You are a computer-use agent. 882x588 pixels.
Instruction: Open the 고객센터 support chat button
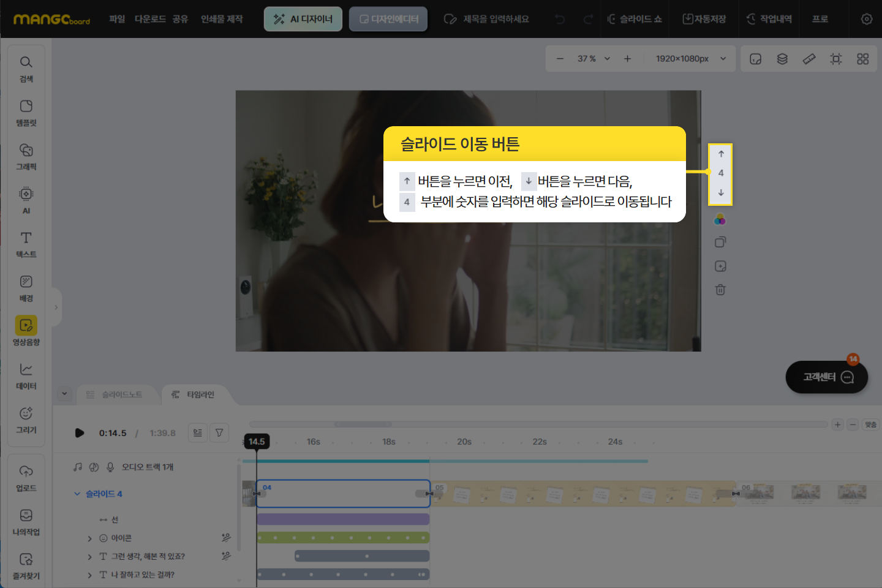827,377
